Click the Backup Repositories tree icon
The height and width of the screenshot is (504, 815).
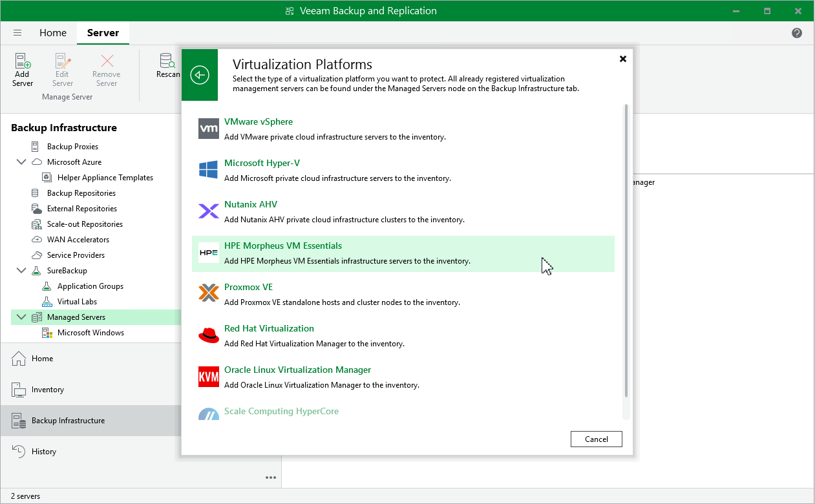pos(36,193)
